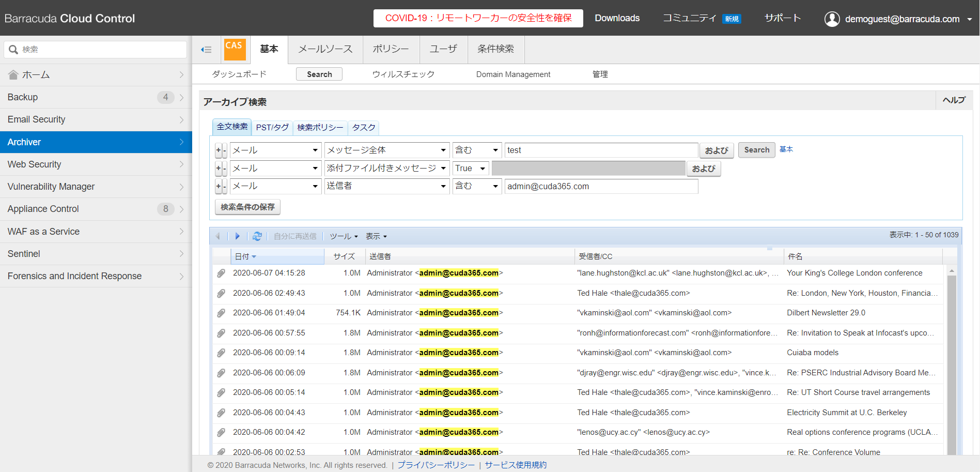Click attachment icon on 00:04:43 message
The height and width of the screenshot is (472, 980).
221,413
